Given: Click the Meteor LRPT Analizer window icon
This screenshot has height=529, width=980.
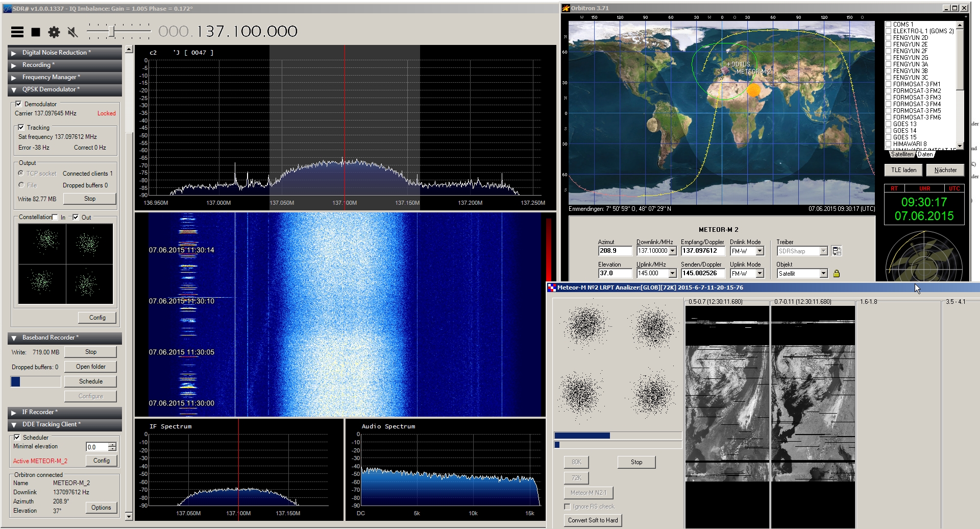Looking at the screenshot, I should coord(552,288).
